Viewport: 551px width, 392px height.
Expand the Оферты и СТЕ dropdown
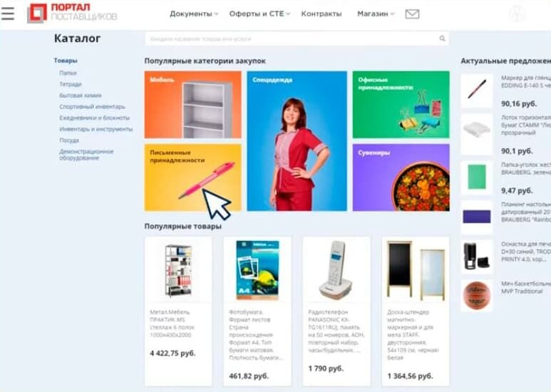[x=259, y=14]
